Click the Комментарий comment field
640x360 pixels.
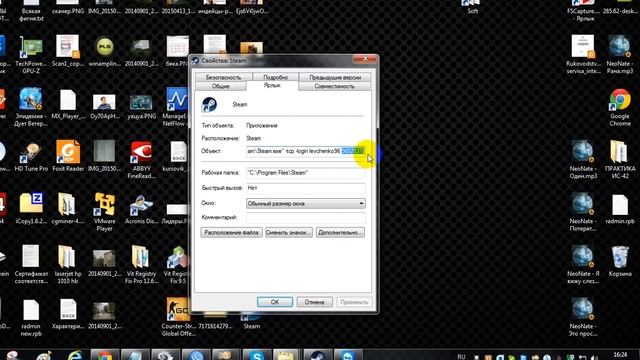[x=305, y=218]
